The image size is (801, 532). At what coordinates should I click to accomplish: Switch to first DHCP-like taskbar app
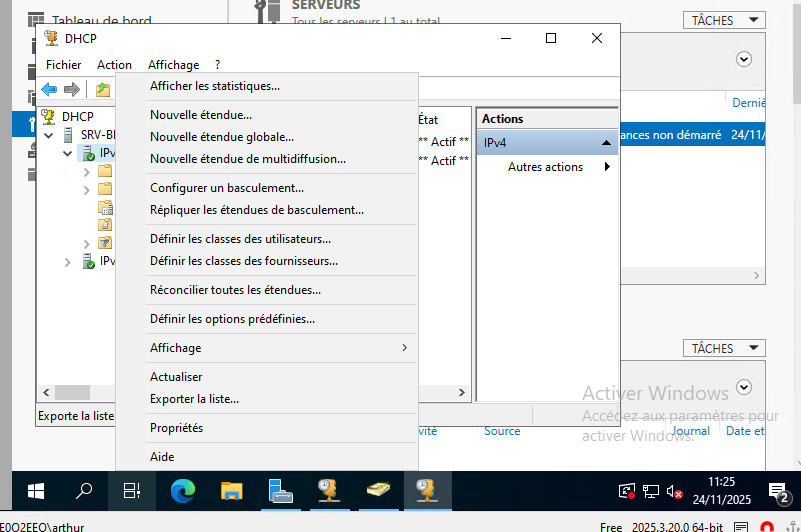(328, 491)
